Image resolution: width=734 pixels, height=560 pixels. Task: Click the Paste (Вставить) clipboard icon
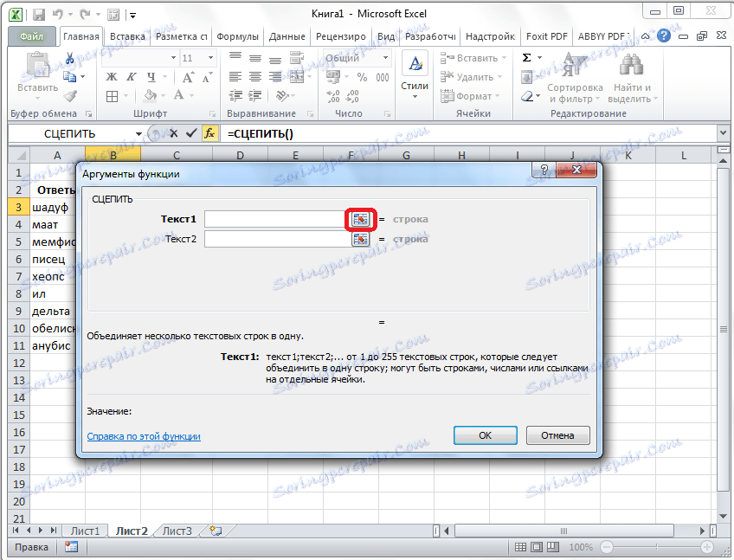click(37, 66)
